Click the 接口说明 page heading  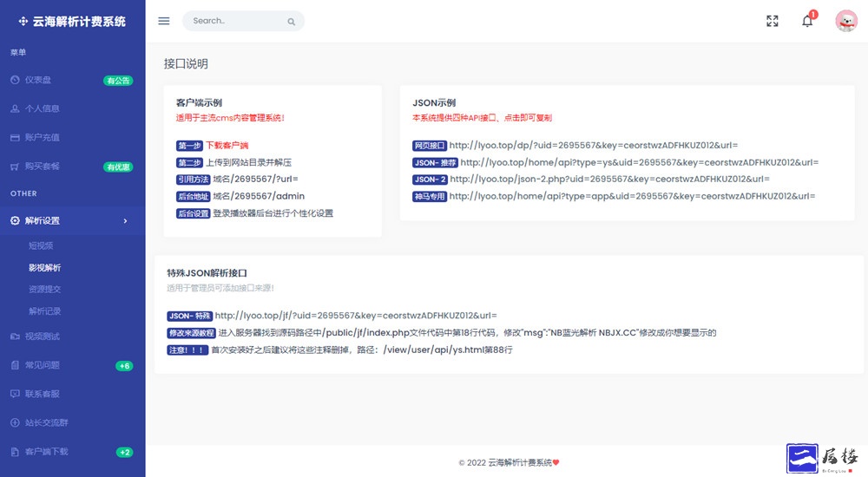[x=186, y=63]
